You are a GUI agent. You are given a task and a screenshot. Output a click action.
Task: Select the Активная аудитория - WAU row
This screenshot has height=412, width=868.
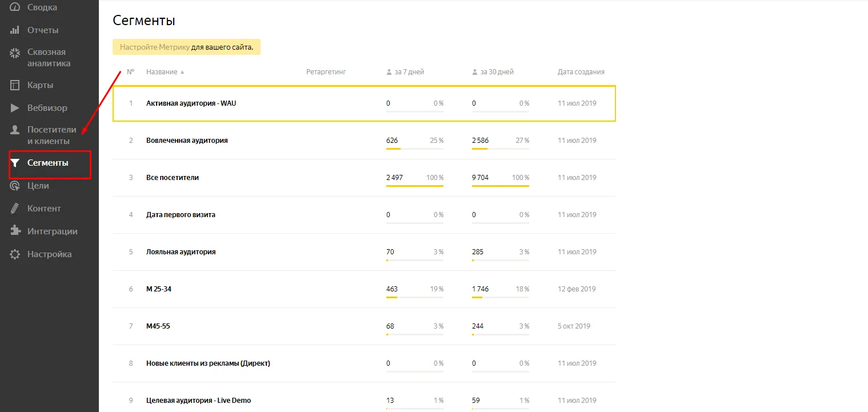tap(364, 103)
